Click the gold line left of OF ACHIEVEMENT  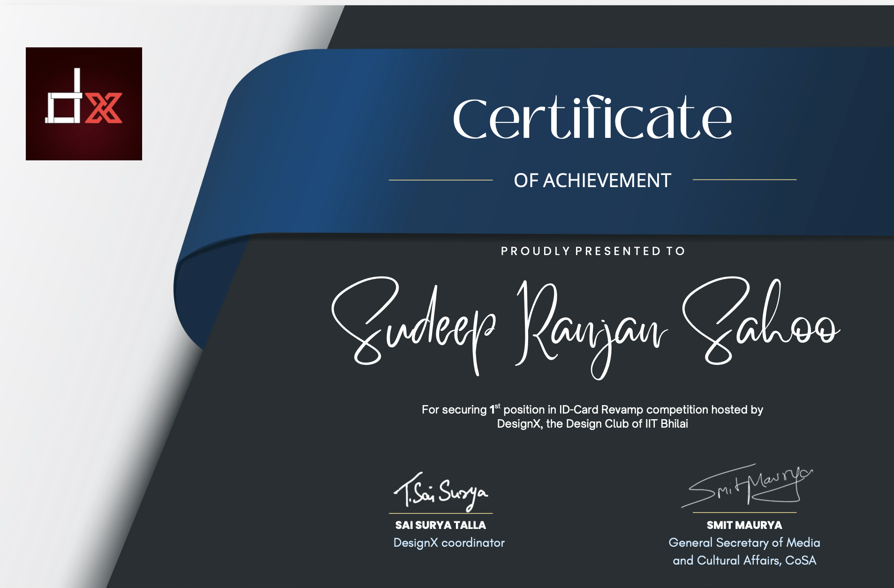tap(440, 180)
